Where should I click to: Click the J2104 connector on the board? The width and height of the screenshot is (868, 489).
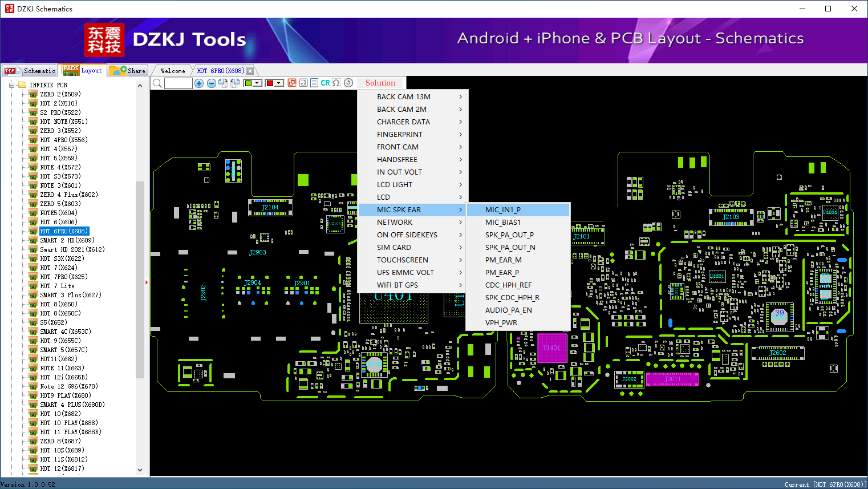pos(270,207)
